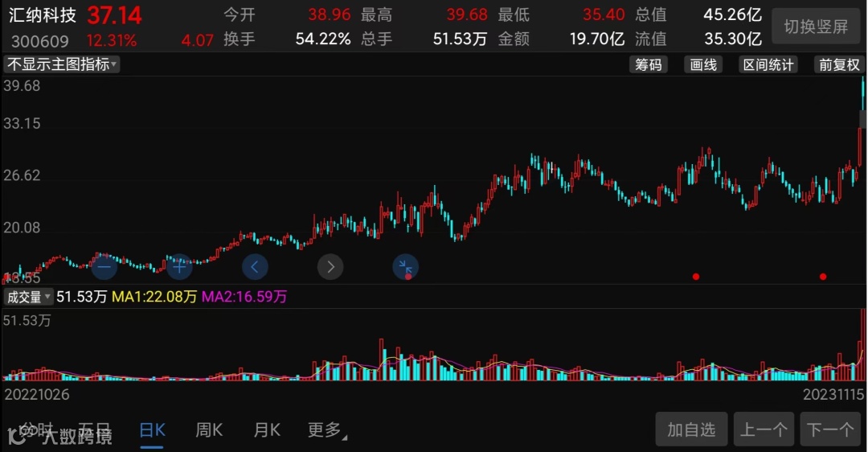Click 金额 value 19.70亿
The width and height of the screenshot is (868, 452).
pyautogui.click(x=597, y=39)
